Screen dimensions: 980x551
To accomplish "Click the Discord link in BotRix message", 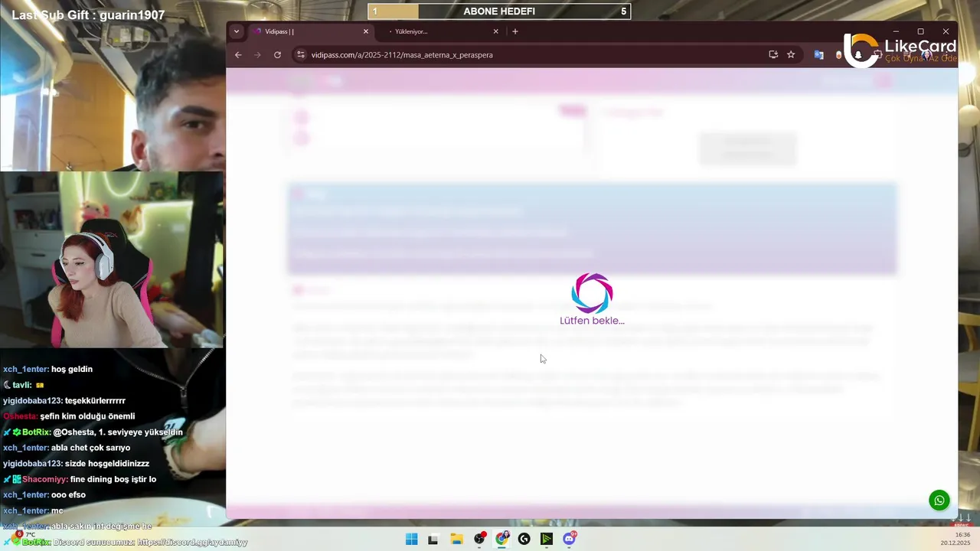I will click(x=192, y=542).
